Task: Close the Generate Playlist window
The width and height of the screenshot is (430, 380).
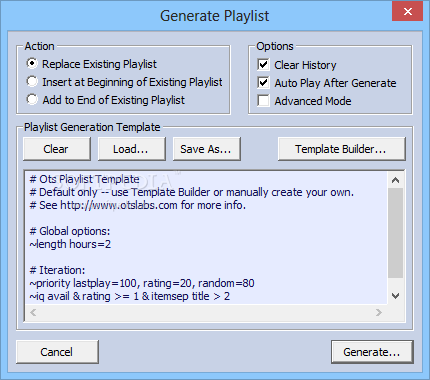Action: [x=407, y=12]
